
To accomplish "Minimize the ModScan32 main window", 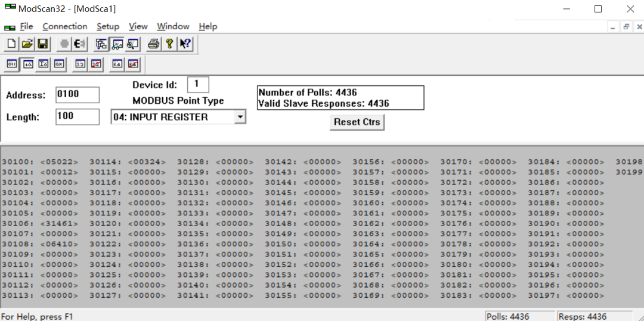I will [x=566, y=9].
